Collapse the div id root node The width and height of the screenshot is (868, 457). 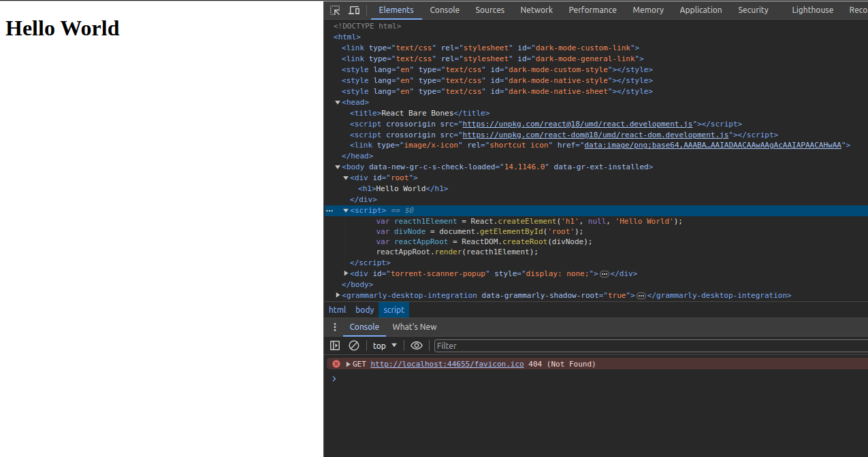coord(346,177)
